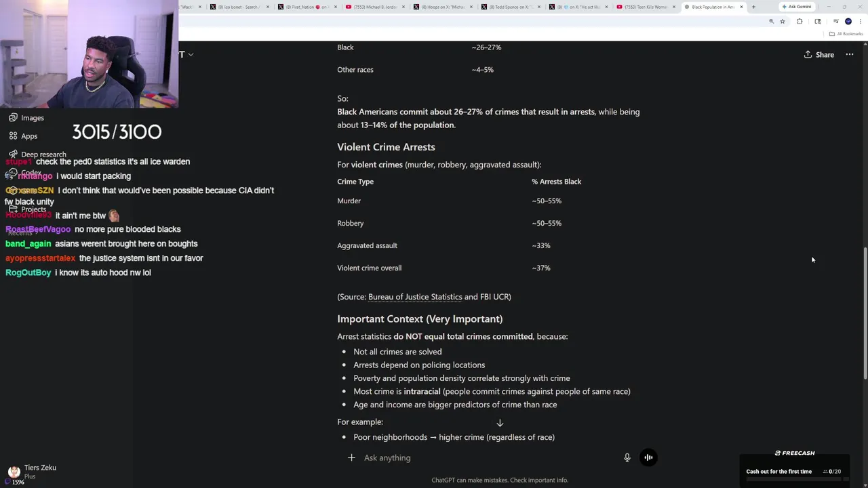Click the Share icon in the header
The image size is (868, 488).
click(808, 55)
